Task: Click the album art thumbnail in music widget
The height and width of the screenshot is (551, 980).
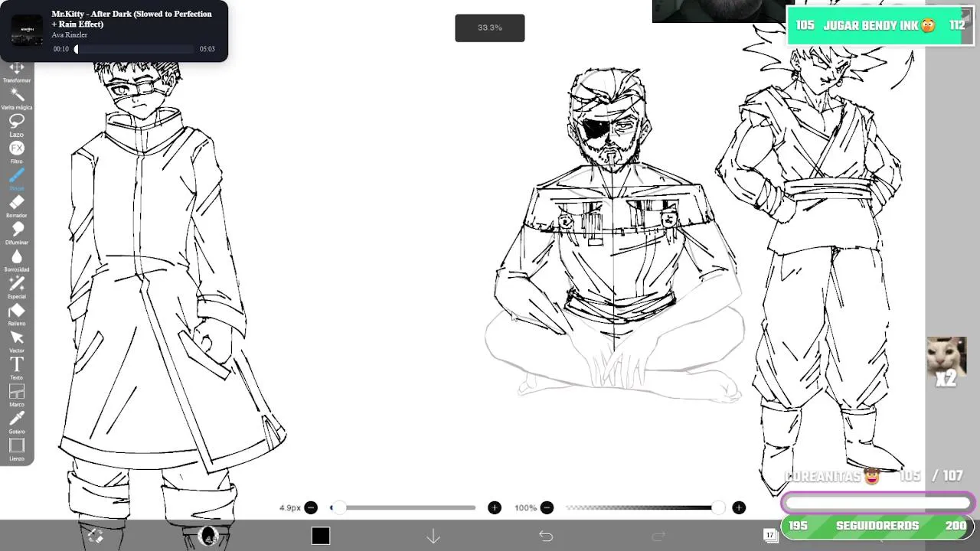Action: click(27, 30)
